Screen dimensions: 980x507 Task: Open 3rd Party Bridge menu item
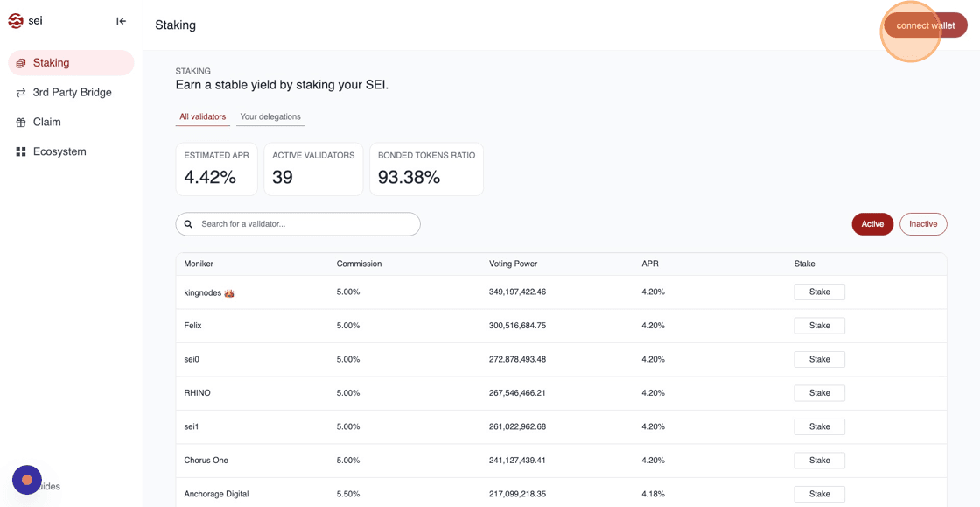pos(72,93)
